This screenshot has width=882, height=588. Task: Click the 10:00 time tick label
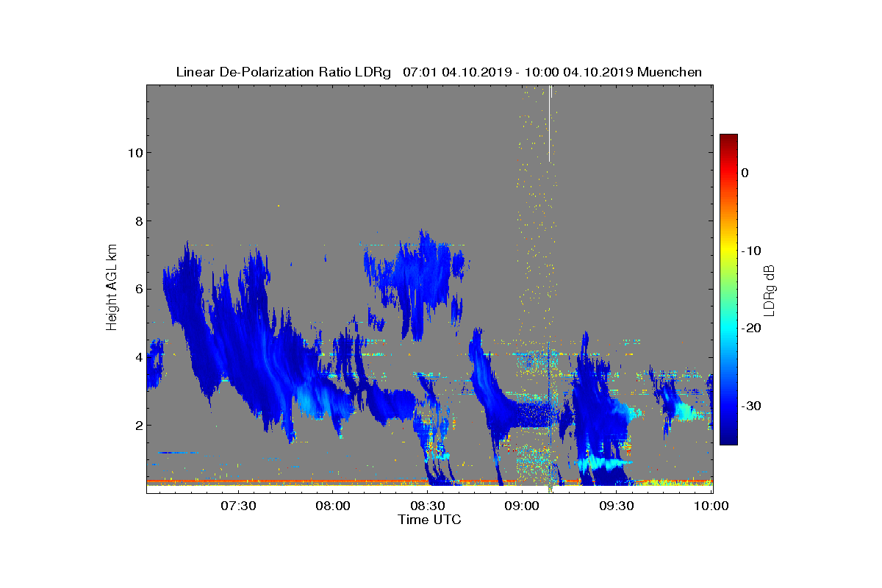pos(711,506)
